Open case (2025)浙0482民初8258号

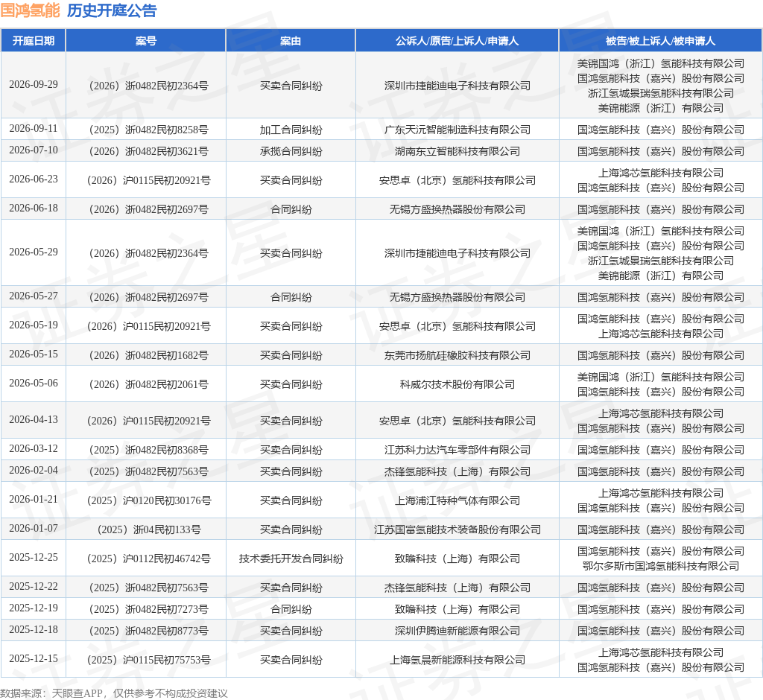[x=148, y=130]
